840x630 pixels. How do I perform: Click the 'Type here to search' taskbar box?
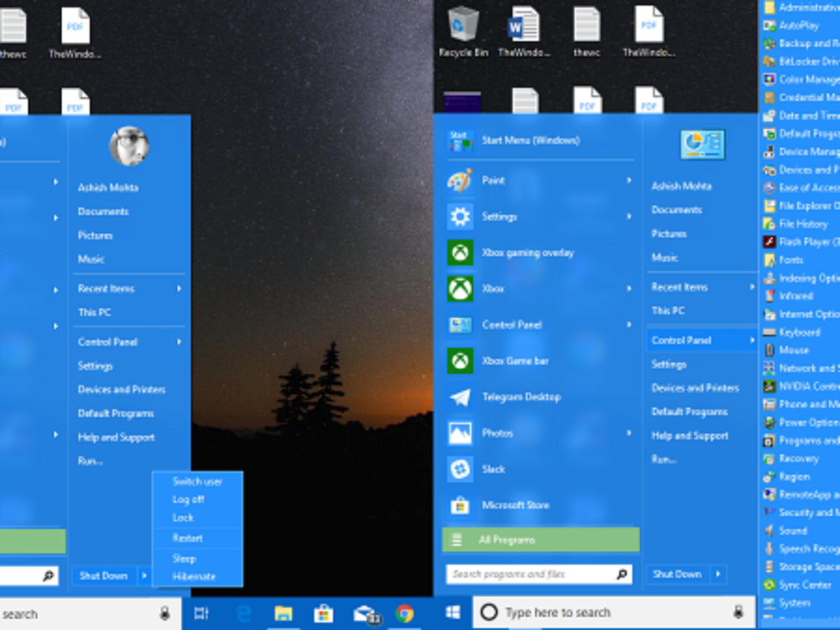[x=615, y=612]
